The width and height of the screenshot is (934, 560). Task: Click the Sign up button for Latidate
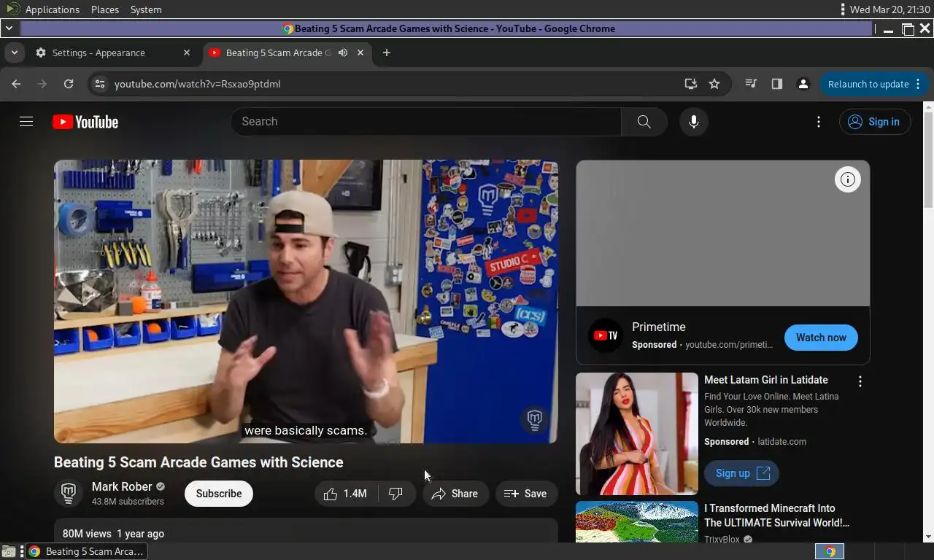pyautogui.click(x=741, y=473)
